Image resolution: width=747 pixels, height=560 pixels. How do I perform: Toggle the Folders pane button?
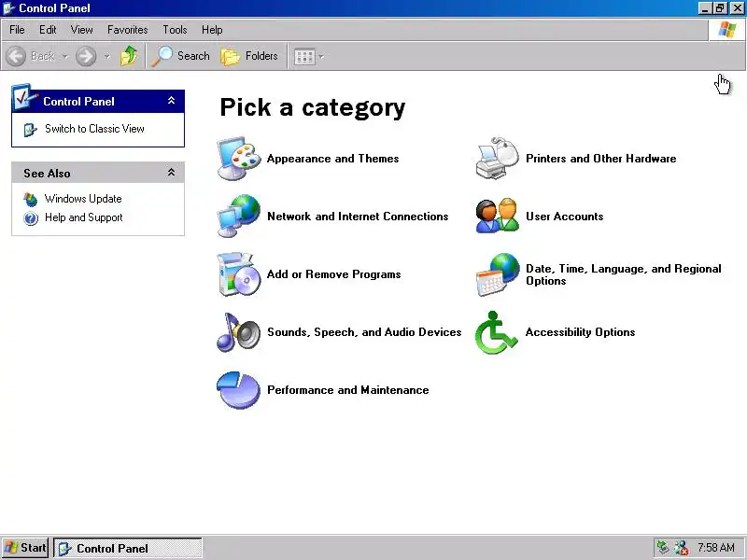[x=249, y=56]
